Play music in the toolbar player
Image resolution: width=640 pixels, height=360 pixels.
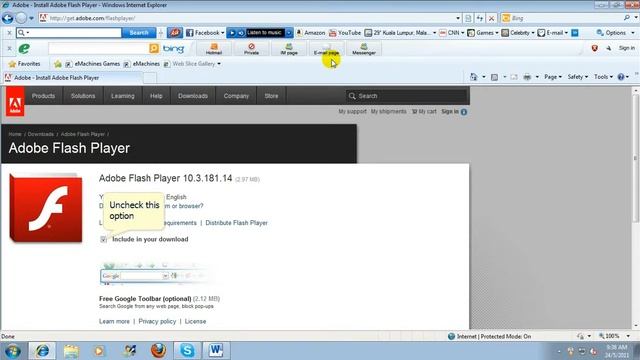232,33
